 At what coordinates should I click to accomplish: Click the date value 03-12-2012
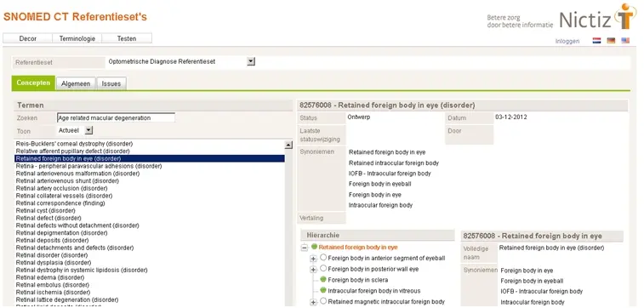point(511,117)
